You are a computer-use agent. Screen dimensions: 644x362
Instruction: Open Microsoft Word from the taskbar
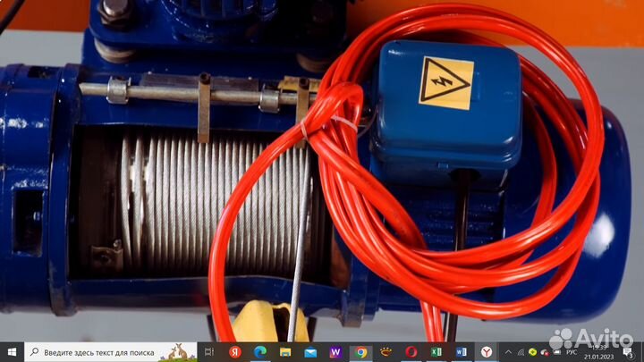click(x=461, y=352)
